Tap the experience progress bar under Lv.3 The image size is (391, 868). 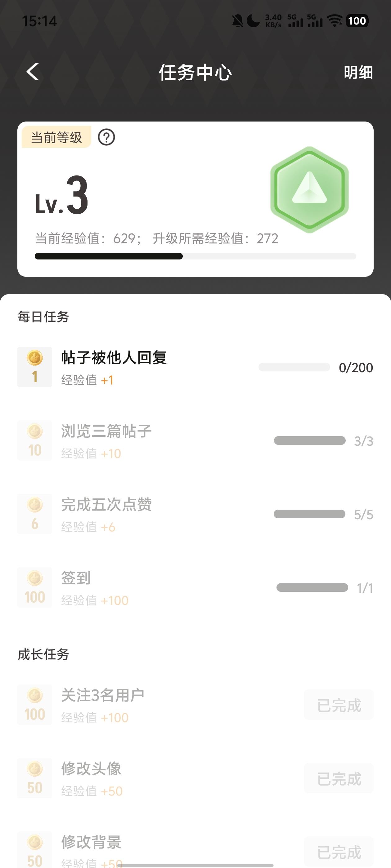[x=195, y=256]
